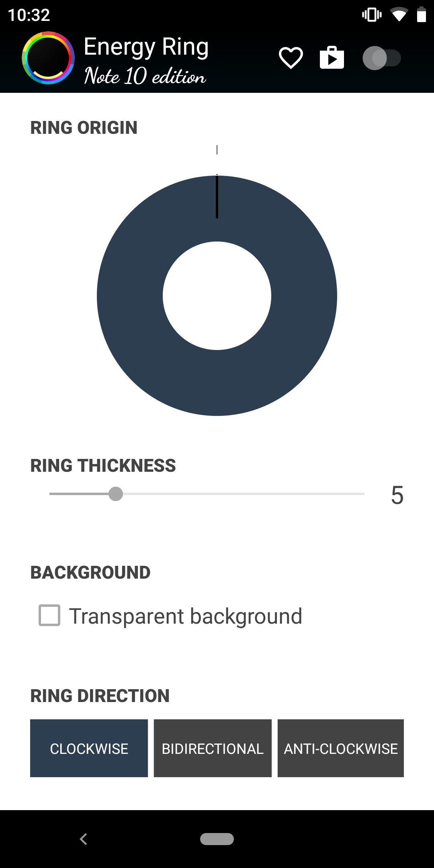Click the Transparent background label text

point(186,616)
